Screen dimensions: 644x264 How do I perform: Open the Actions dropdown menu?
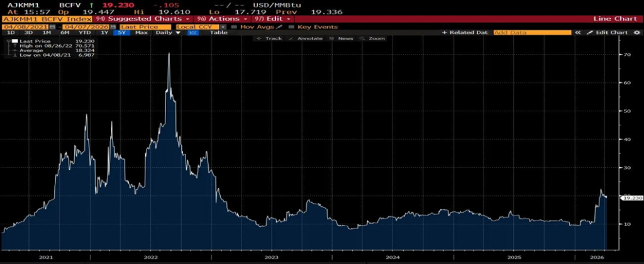pyautogui.click(x=226, y=19)
